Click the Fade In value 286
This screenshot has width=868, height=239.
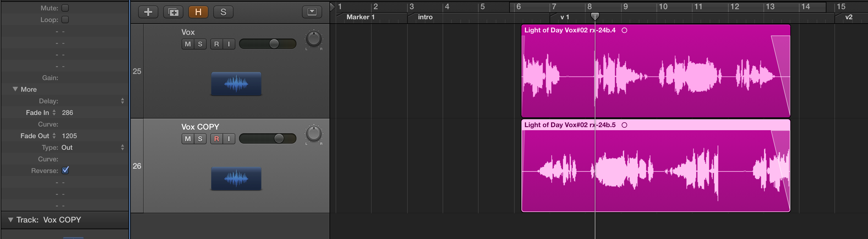coord(67,112)
